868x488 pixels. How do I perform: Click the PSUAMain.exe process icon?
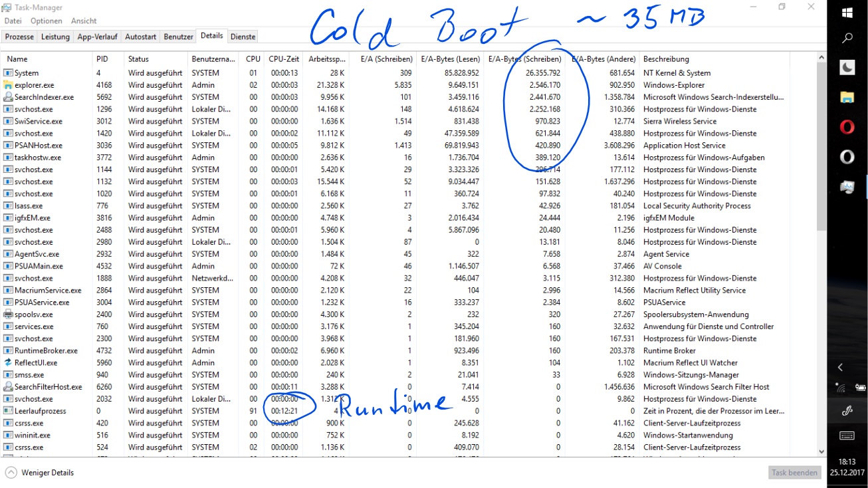tap(8, 266)
